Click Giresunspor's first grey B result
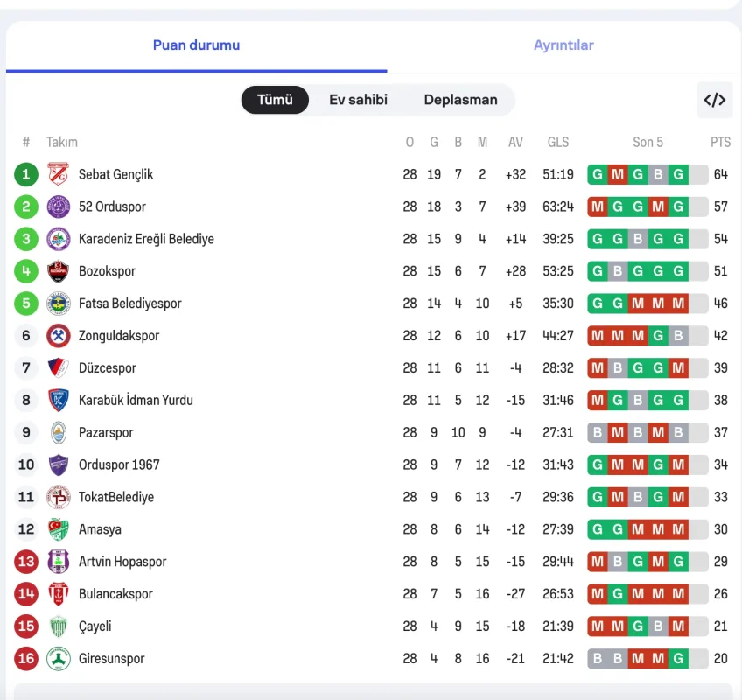This screenshot has width=742, height=700. point(598,659)
